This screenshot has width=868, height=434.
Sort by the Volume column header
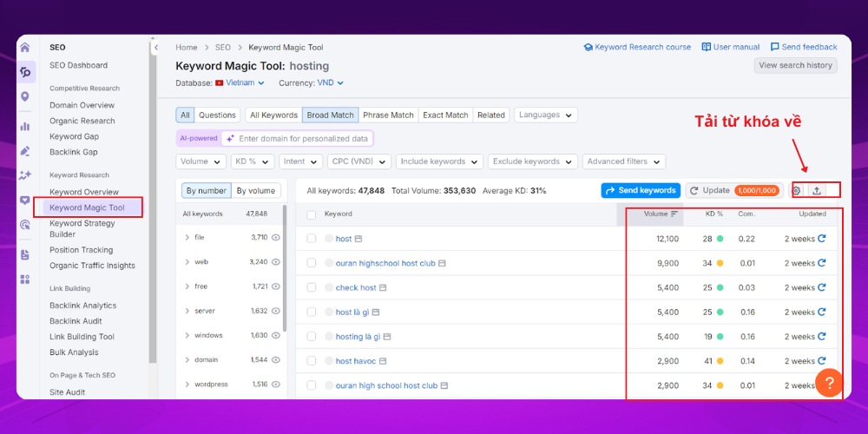tap(661, 214)
